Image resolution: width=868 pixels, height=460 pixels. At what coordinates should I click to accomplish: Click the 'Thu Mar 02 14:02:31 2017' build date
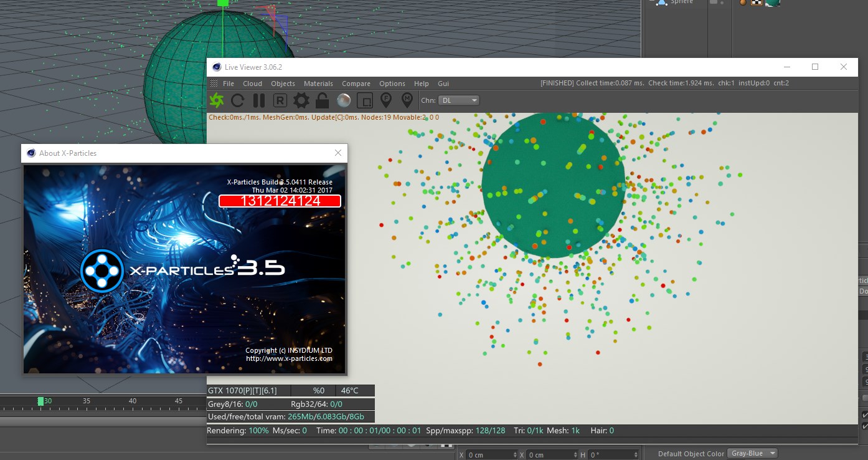(x=292, y=189)
